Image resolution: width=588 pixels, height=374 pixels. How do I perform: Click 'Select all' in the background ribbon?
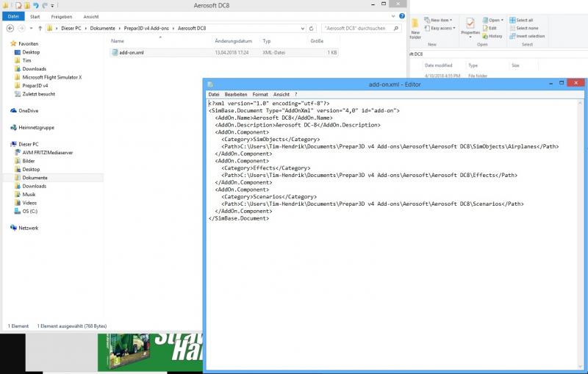point(521,20)
